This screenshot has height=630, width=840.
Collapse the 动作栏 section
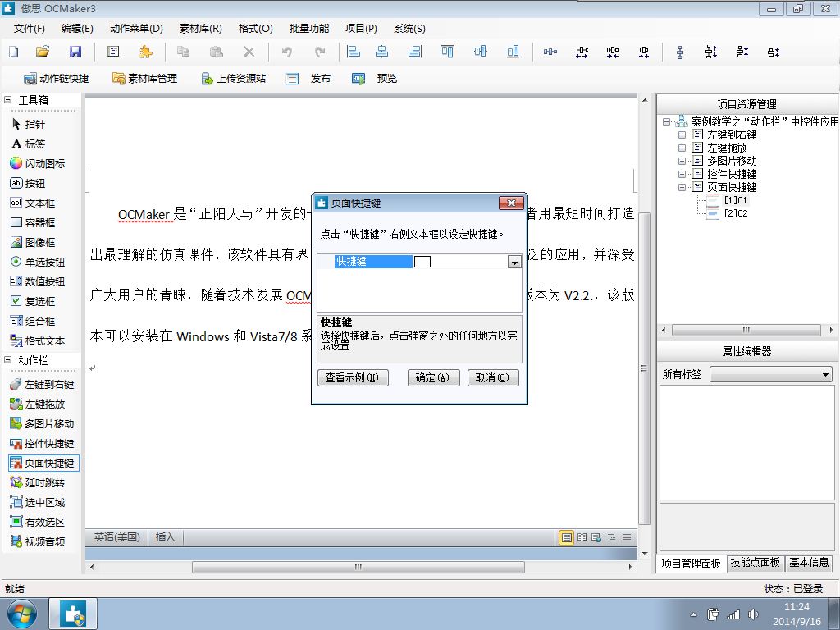tap(7, 360)
